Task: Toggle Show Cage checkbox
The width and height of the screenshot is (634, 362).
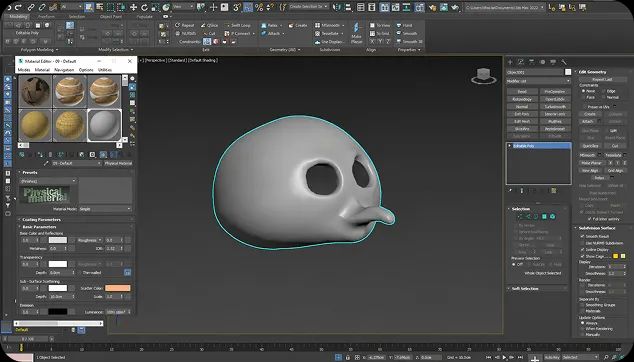Action: click(x=583, y=256)
